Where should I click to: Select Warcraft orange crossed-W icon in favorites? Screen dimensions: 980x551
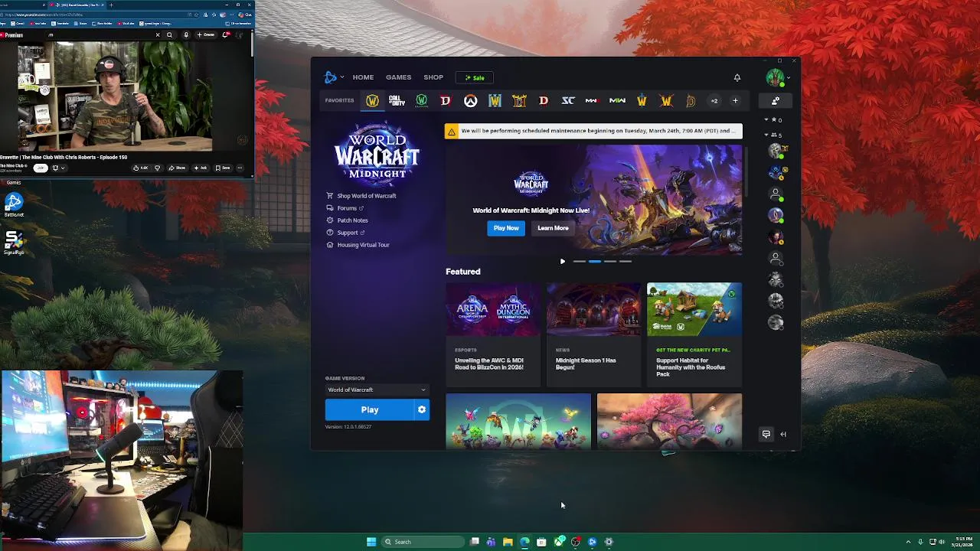pos(666,100)
